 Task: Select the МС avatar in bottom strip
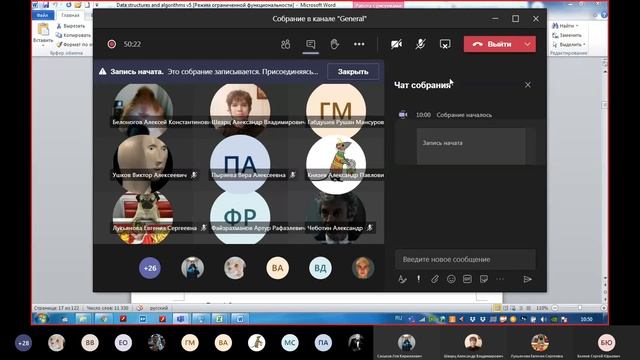tap(290, 343)
